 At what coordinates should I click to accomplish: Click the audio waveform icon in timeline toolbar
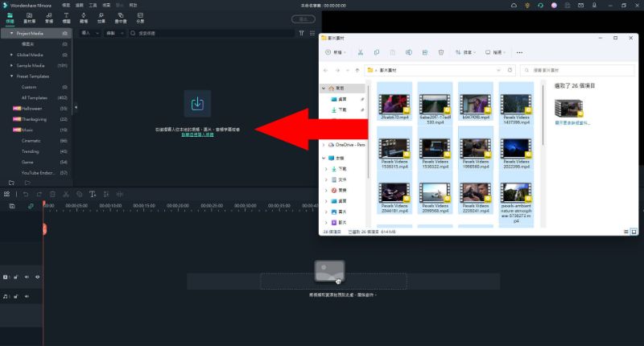point(120,194)
